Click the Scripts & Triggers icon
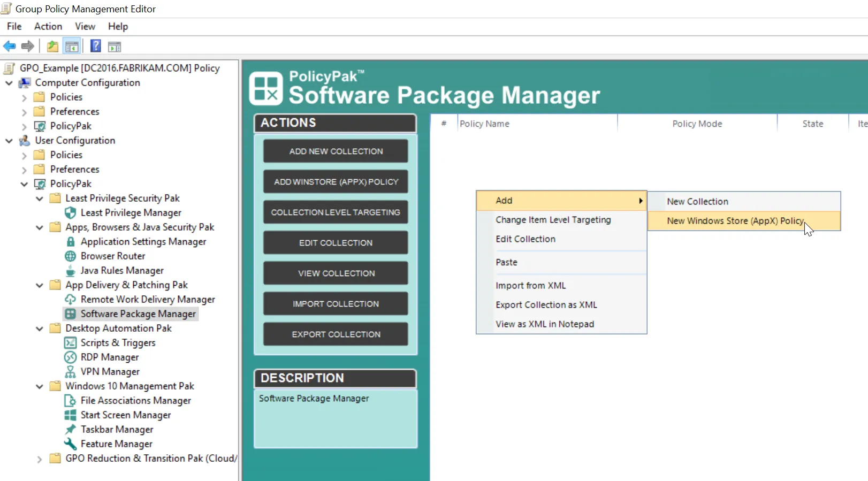868x481 pixels. coord(70,343)
